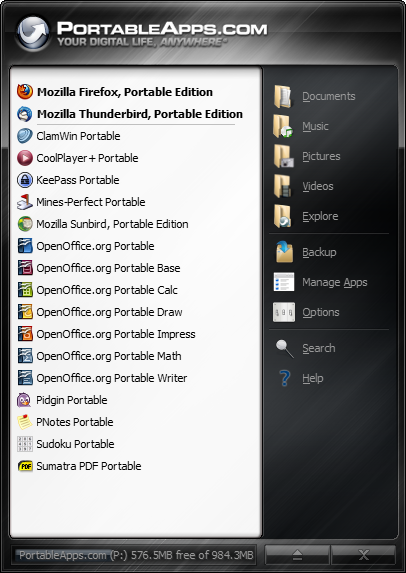The image size is (406, 573).
Task: Click the OpenOffice.org Portable suite icon
Action: (x=25, y=246)
